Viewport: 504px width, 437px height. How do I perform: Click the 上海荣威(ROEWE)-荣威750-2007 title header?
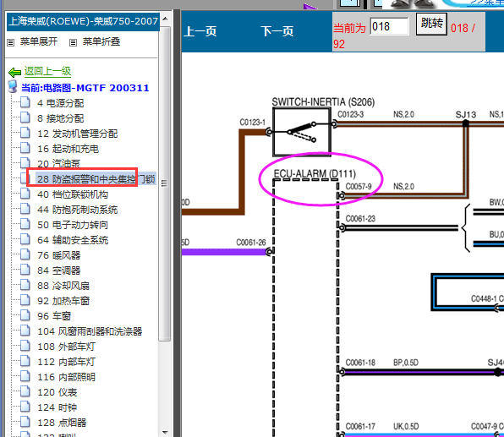(x=83, y=21)
